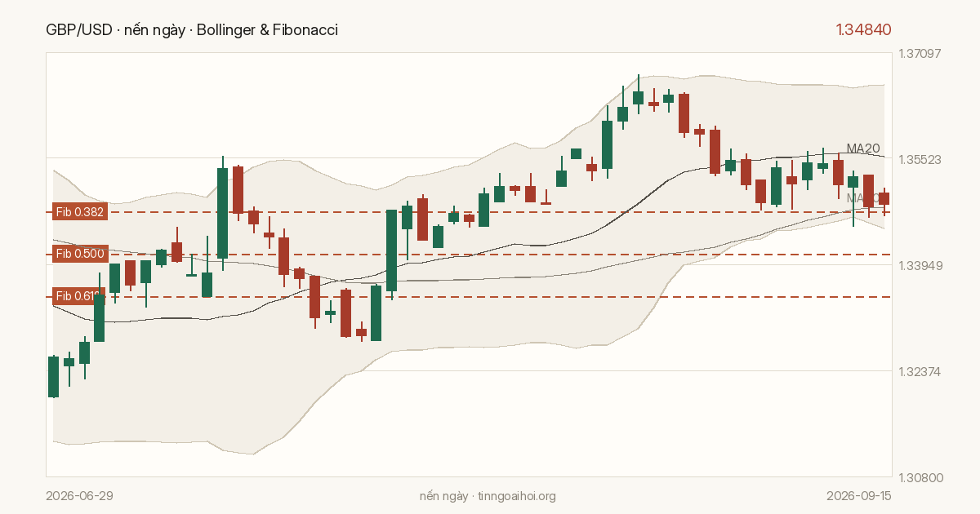Viewport: 980px width, 514px height.
Task: Click the 1.35523 price axis label
Action: (x=920, y=158)
